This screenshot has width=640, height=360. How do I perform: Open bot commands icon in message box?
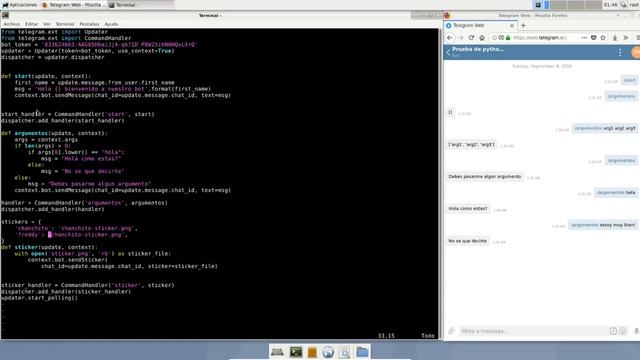613,331
